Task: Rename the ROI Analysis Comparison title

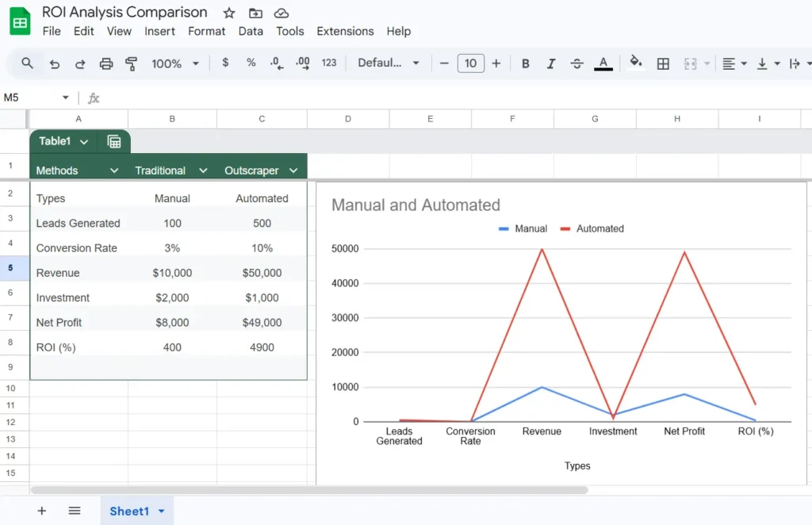Action: (124, 13)
